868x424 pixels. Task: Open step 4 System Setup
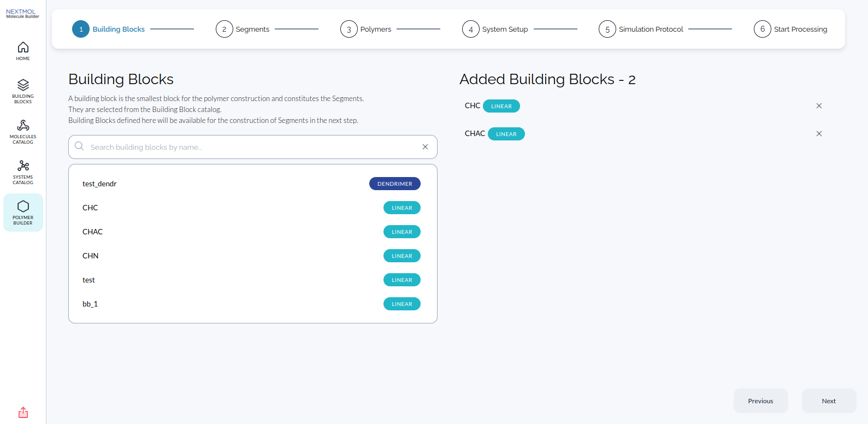(495, 29)
